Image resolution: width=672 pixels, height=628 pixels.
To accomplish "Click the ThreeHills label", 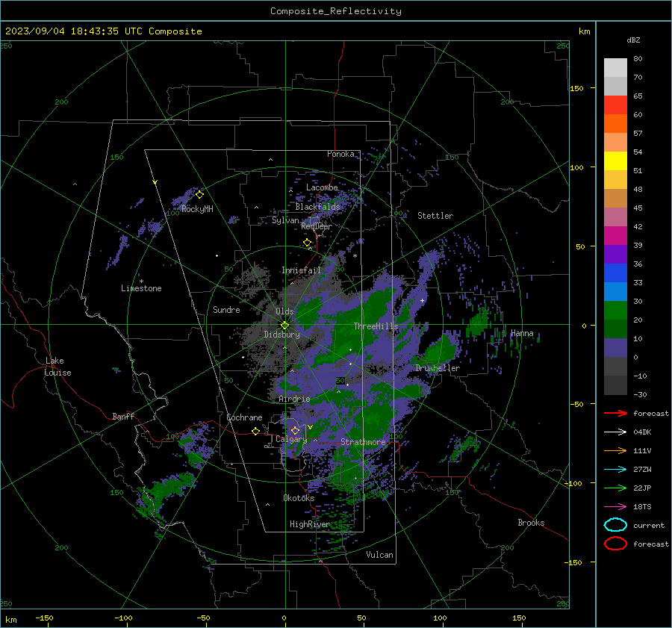I will pyautogui.click(x=376, y=326).
